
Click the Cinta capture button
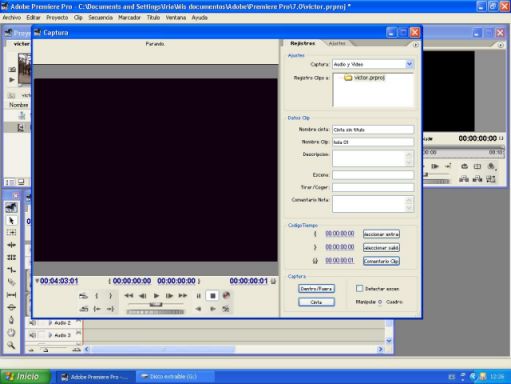(316, 302)
